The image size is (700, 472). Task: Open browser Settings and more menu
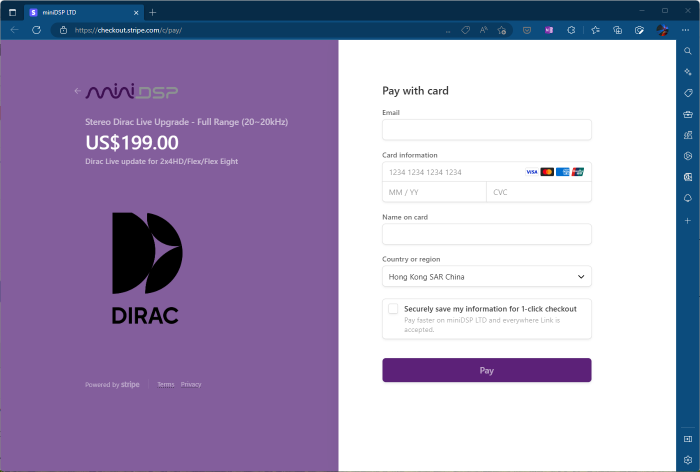point(685,30)
